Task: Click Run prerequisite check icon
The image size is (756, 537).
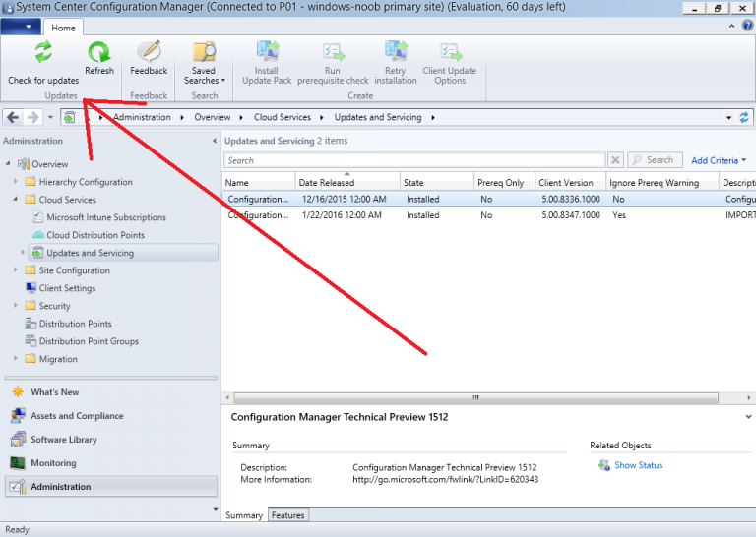Action: [333, 53]
